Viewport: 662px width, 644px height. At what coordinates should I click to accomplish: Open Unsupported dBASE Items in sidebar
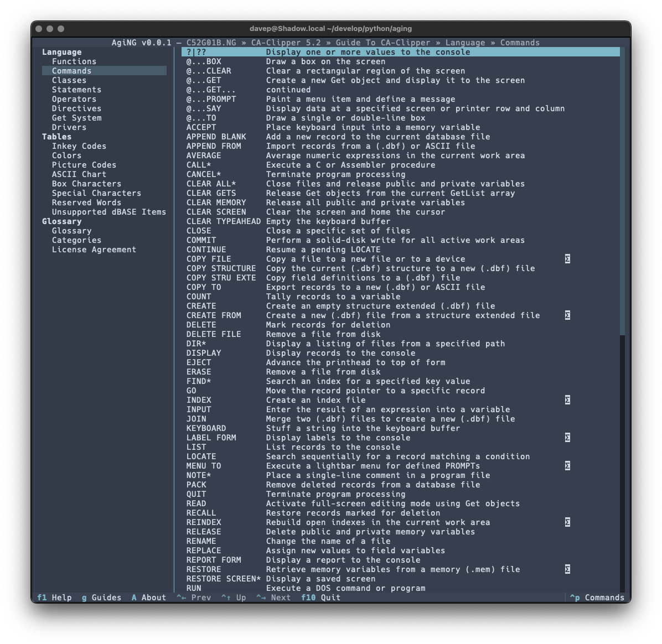pyautogui.click(x=109, y=212)
